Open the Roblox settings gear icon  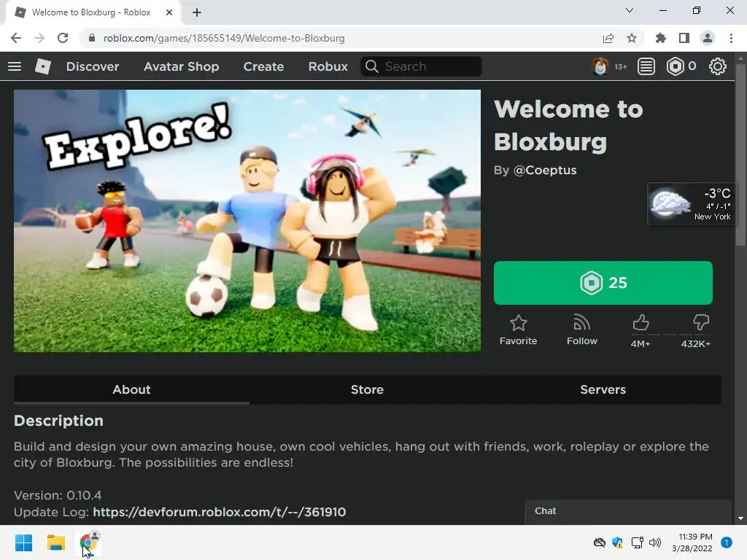[x=718, y=66]
